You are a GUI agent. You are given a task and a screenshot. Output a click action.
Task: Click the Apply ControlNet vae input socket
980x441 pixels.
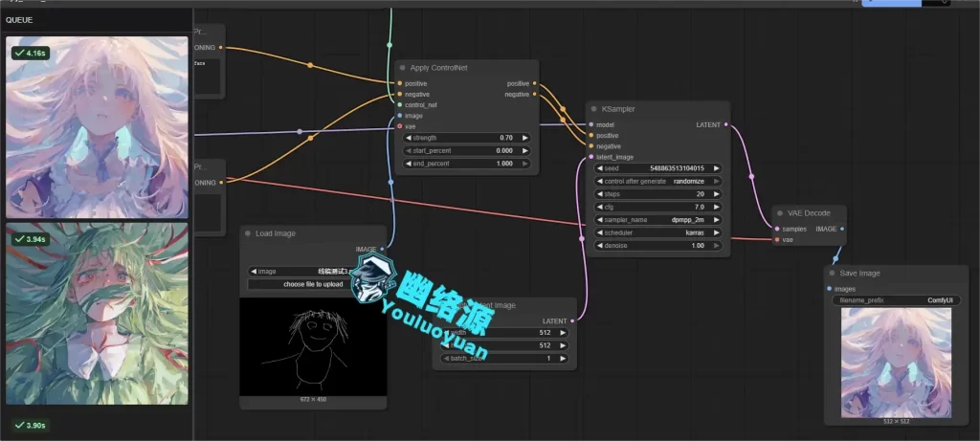399,126
